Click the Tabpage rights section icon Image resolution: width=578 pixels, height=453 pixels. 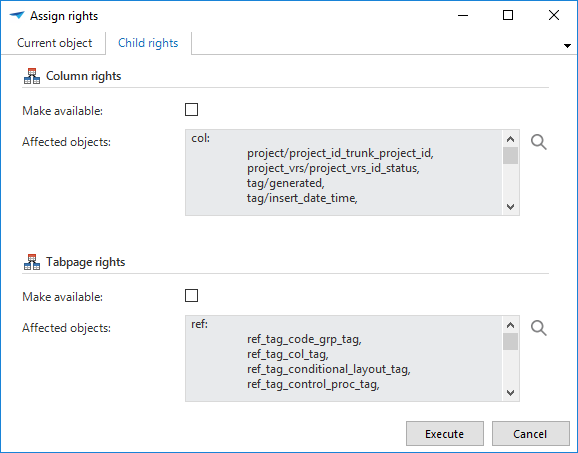pyautogui.click(x=32, y=262)
